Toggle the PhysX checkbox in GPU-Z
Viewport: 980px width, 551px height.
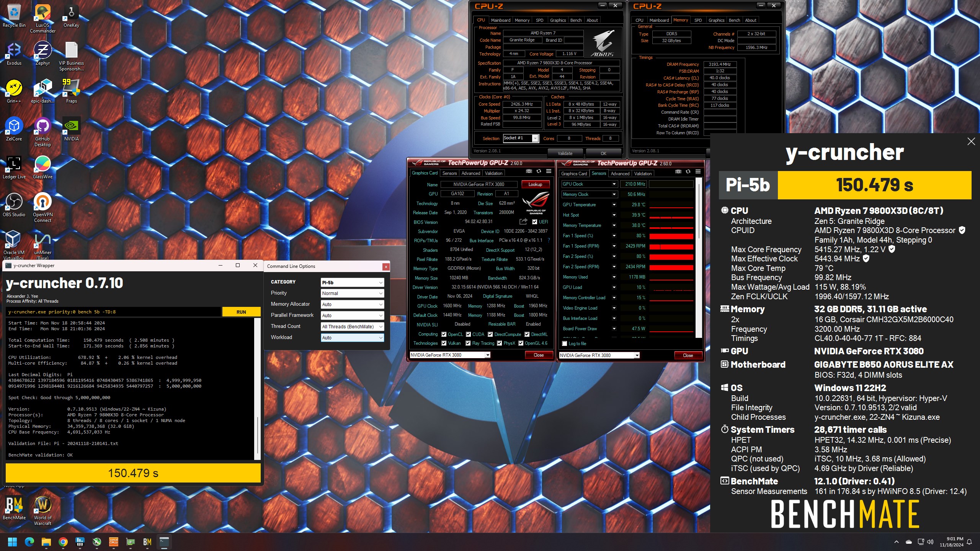(499, 343)
